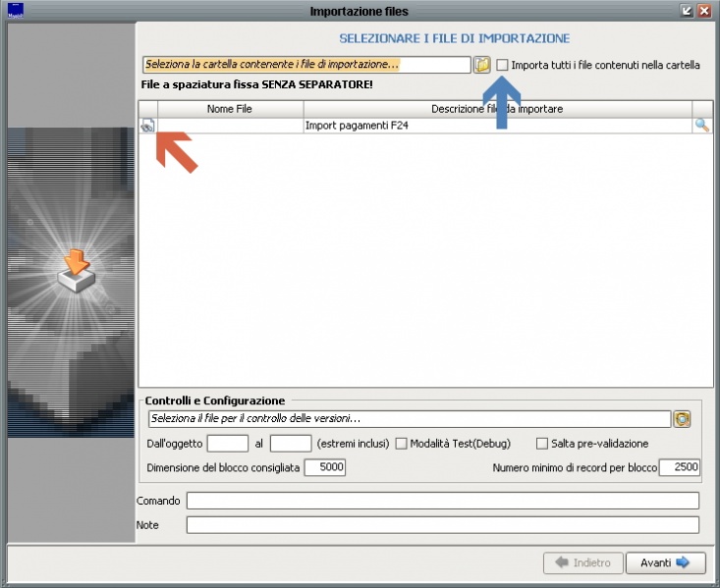720x588 pixels.
Task: Click the file attach icon in first row
Action: click(x=147, y=126)
